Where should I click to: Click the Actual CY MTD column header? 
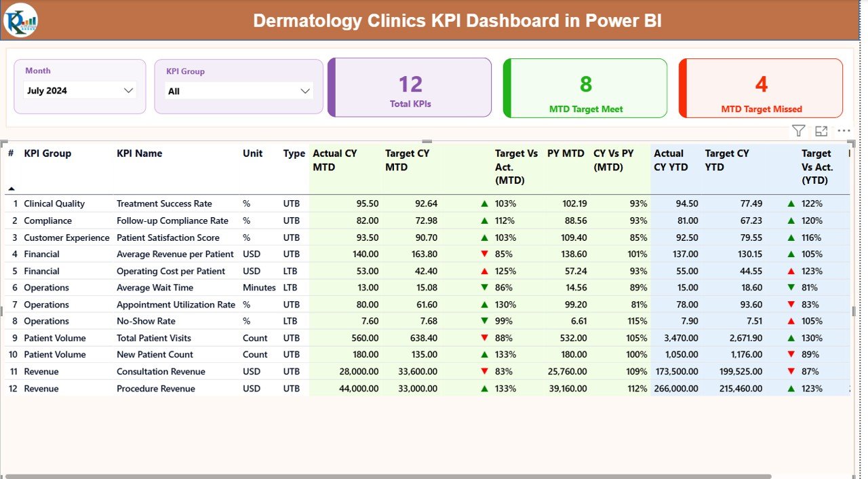[x=335, y=160]
